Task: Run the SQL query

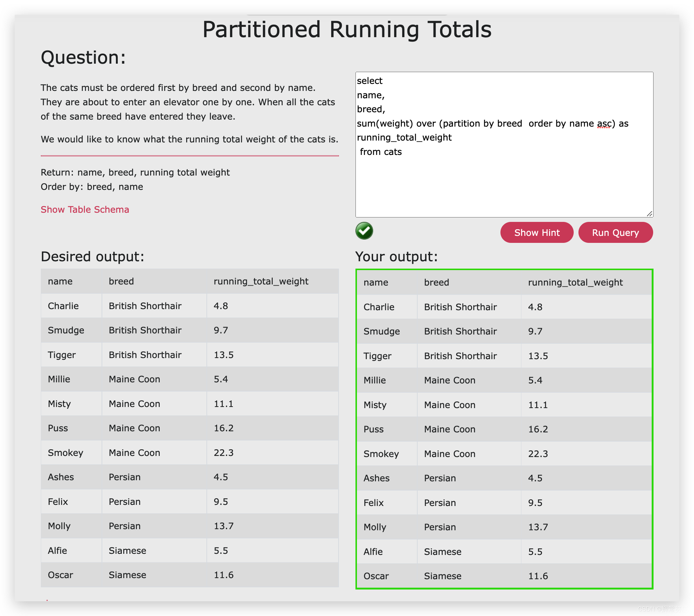Action: tap(616, 233)
